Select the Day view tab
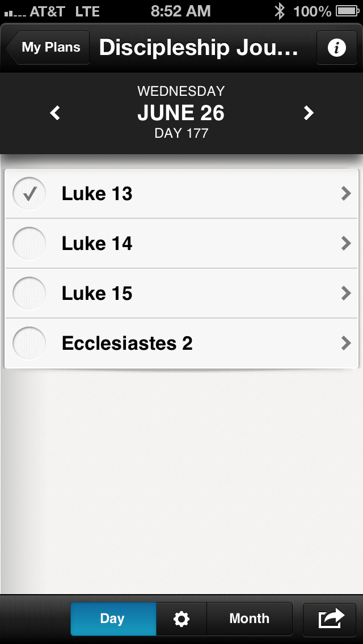The height and width of the screenshot is (644, 363). (x=112, y=619)
